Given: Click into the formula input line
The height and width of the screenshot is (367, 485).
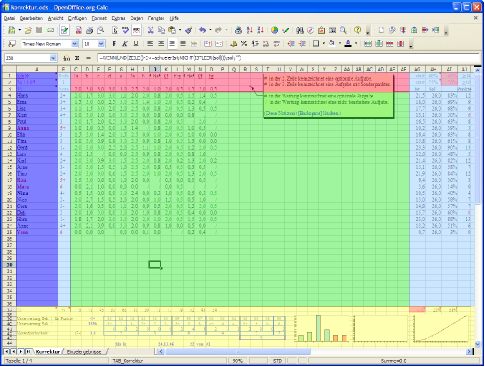Looking at the screenshot, I should click(288, 58).
